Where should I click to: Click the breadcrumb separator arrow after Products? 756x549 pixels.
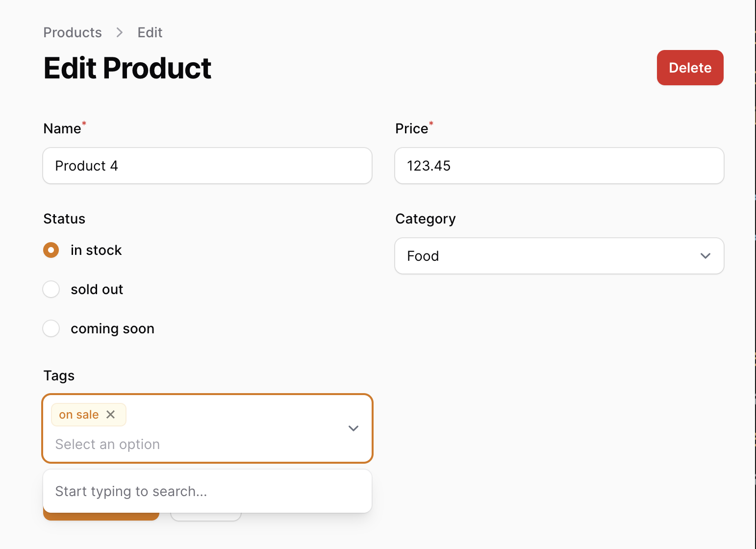[120, 32]
